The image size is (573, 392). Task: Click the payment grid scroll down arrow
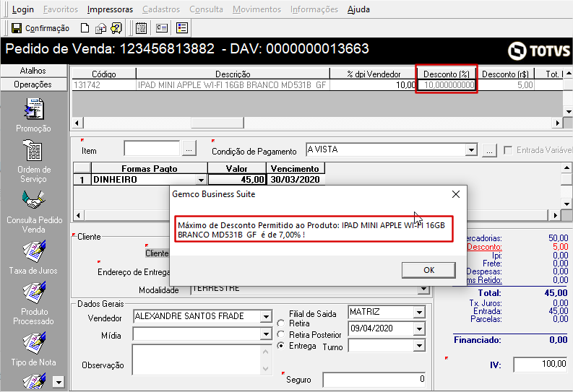566,204
